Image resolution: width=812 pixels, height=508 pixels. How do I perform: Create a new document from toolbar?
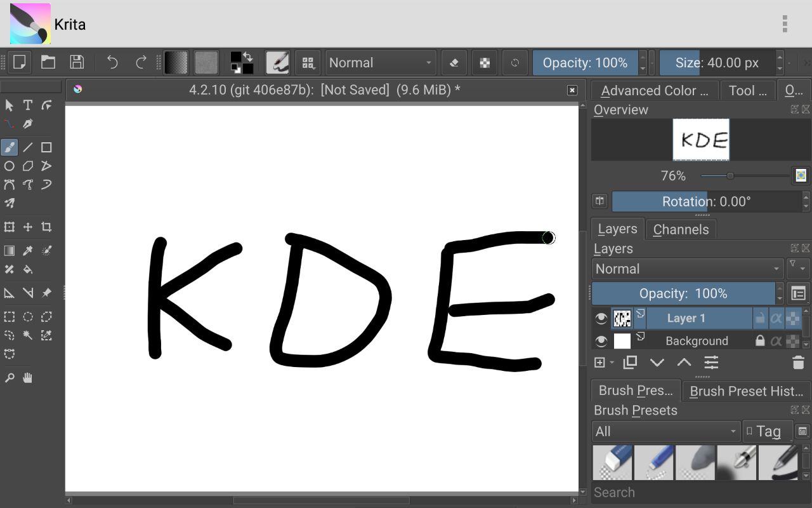tap(20, 62)
